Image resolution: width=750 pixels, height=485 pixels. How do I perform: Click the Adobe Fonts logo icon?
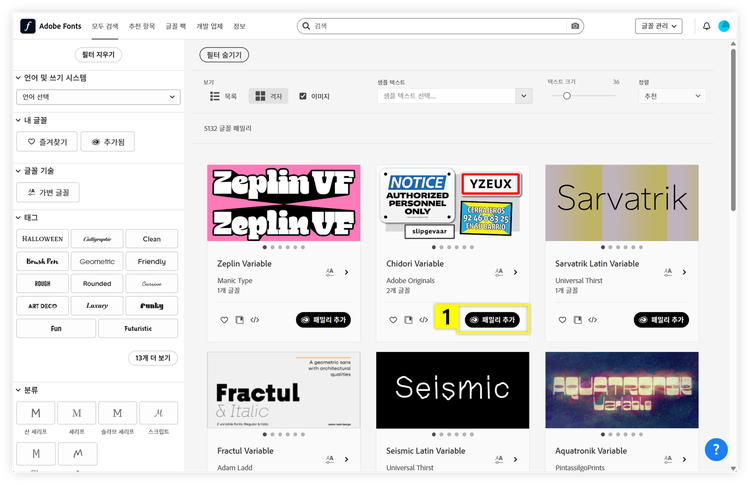tap(28, 26)
